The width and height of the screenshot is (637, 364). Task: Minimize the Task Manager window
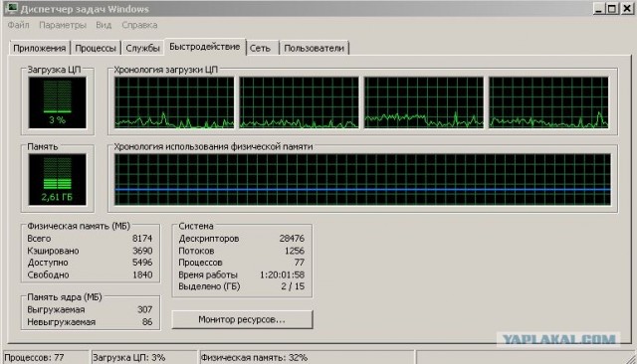(598, 9)
